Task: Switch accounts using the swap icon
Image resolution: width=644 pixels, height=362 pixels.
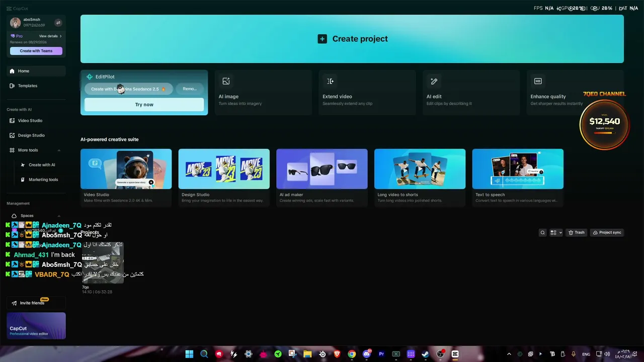Action: [x=58, y=23]
